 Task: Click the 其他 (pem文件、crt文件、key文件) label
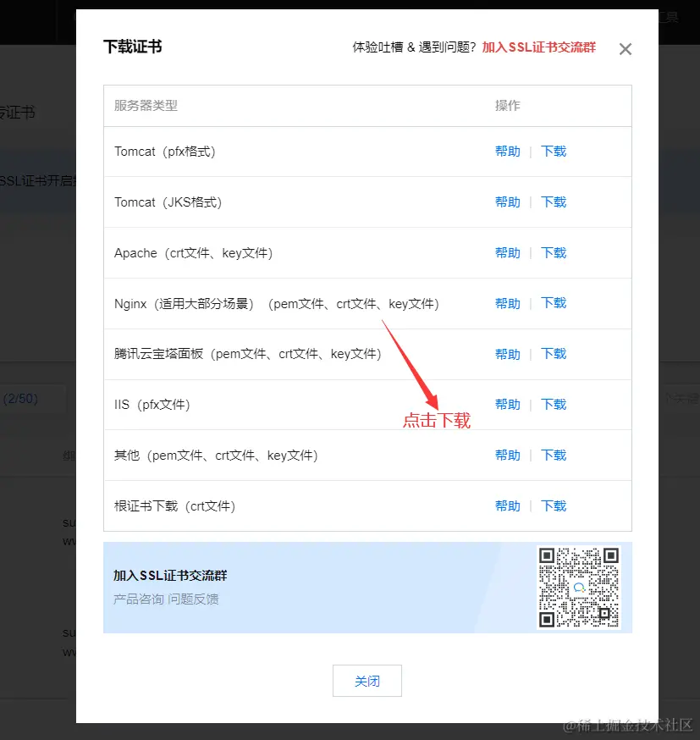tap(216, 456)
